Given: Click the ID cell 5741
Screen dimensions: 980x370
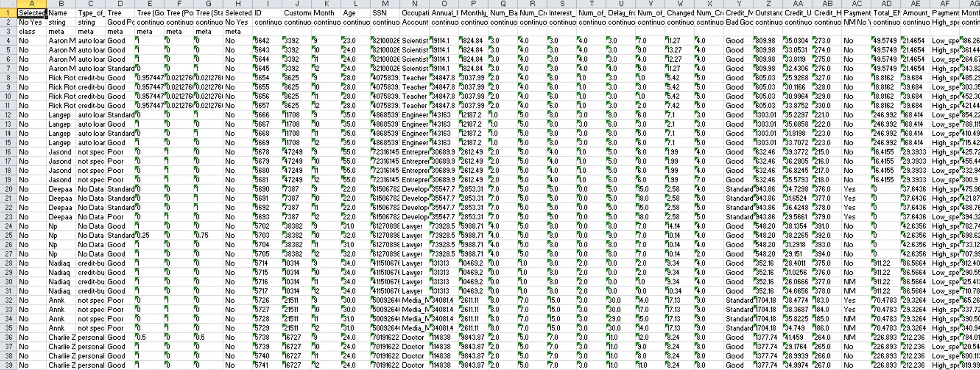Looking at the screenshot, I should [268, 365].
